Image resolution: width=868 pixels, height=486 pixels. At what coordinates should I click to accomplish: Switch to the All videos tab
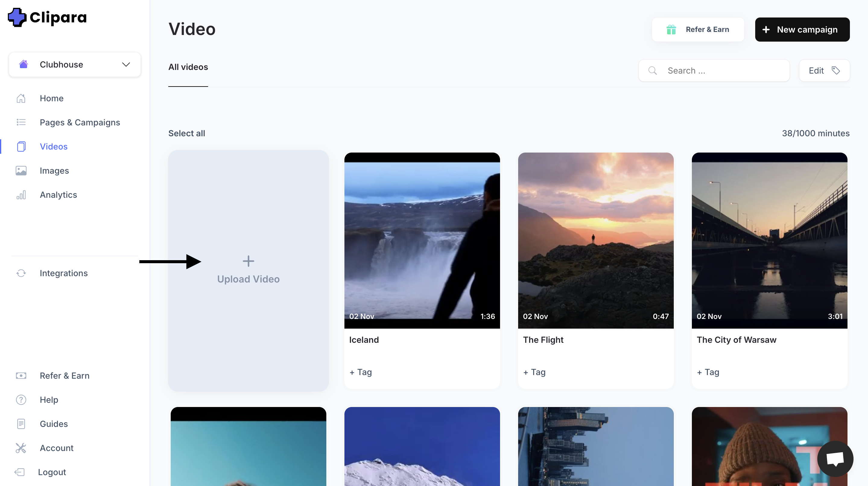click(188, 67)
